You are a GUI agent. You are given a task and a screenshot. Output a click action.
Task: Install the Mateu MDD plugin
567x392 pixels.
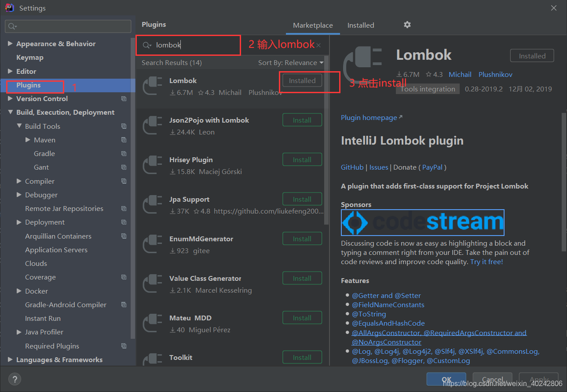pos(302,318)
